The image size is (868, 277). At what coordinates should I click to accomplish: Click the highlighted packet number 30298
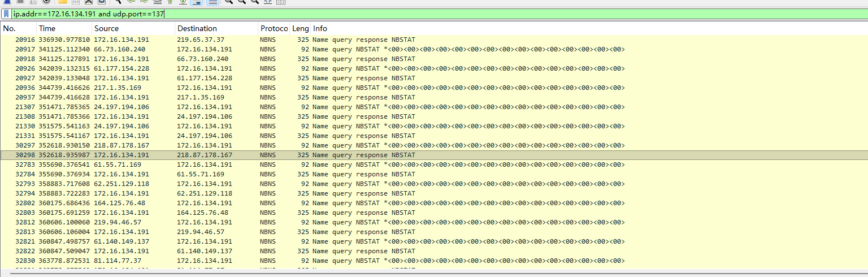[x=25, y=155]
